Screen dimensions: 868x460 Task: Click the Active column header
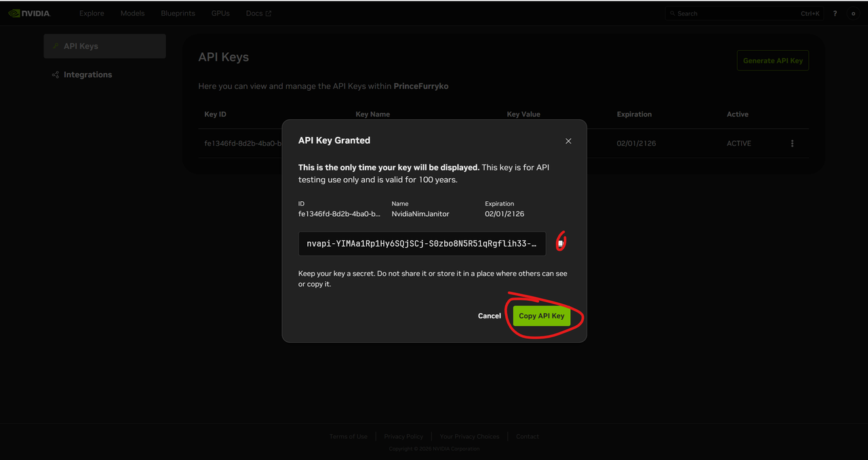pos(738,114)
